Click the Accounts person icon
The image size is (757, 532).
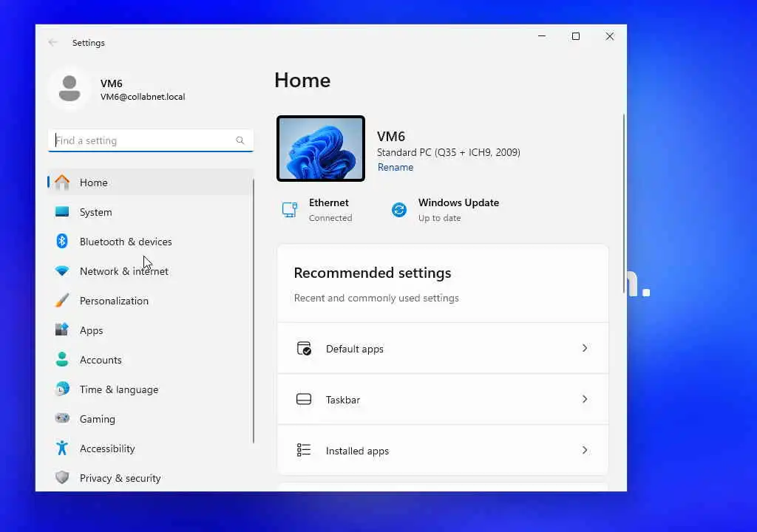[x=62, y=360]
